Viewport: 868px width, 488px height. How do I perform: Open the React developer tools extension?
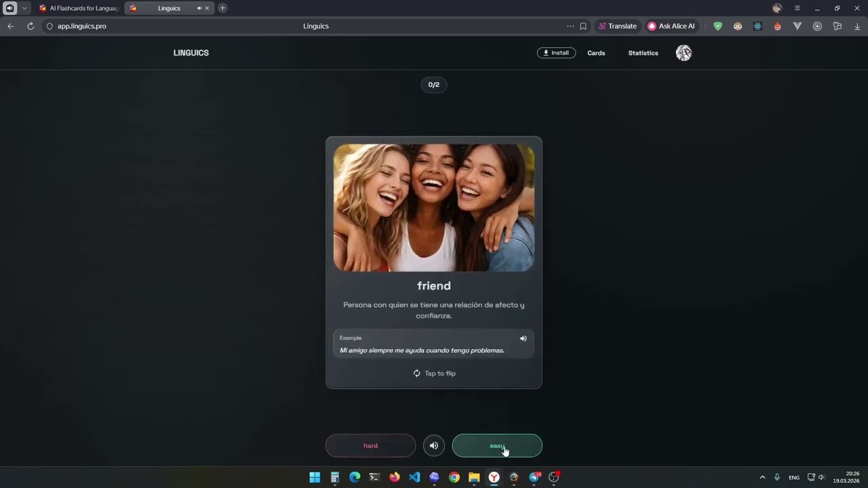coord(757,26)
